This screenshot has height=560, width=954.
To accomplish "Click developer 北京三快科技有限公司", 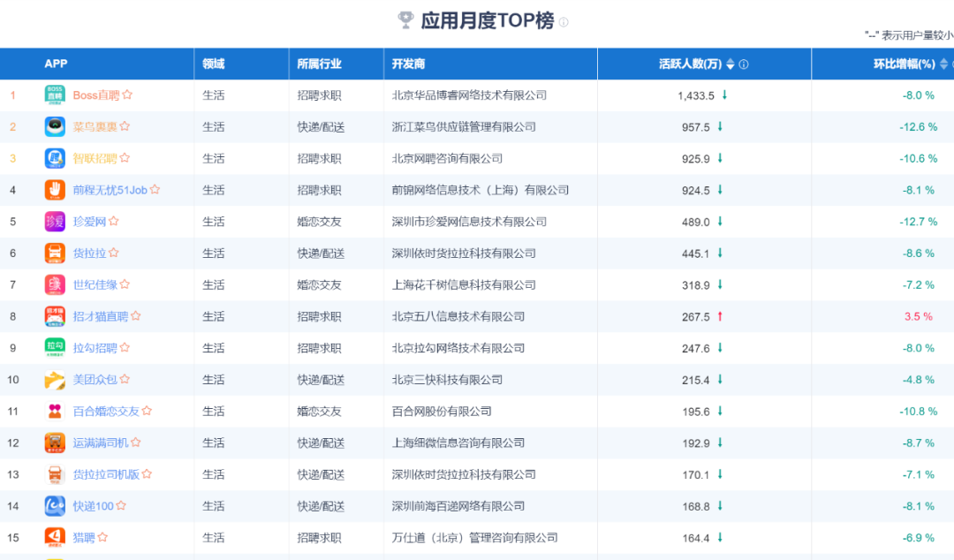I will [447, 380].
